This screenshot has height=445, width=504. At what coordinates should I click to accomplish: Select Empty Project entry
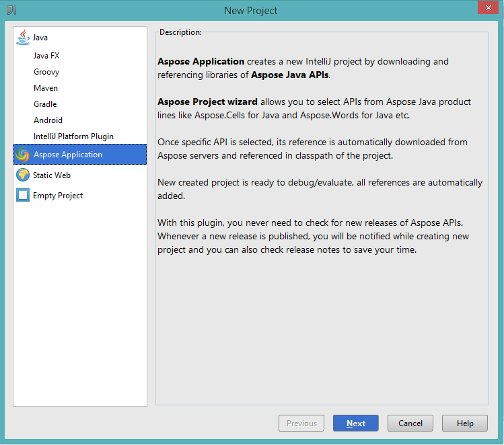tap(80, 196)
